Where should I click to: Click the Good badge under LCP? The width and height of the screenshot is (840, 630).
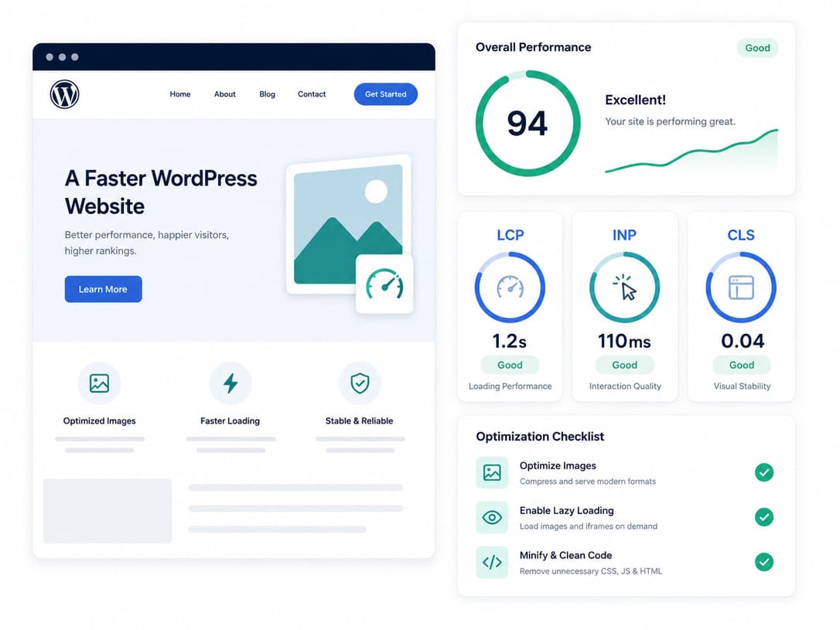(510, 365)
